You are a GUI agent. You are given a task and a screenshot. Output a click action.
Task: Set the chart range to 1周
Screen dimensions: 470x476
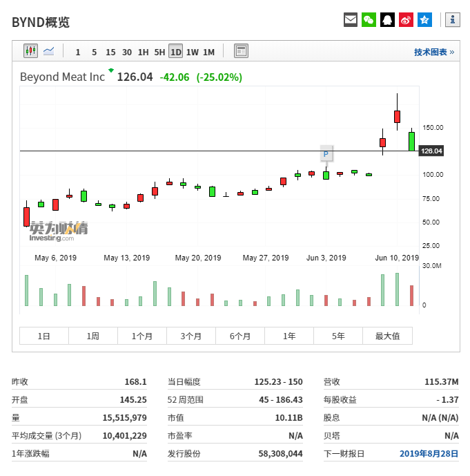click(x=93, y=336)
